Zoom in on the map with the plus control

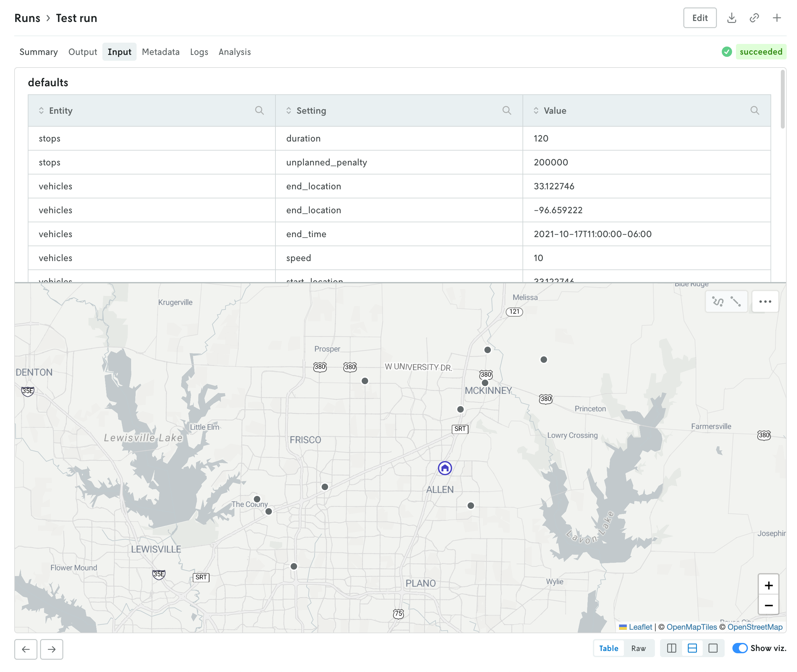[x=769, y=585]
